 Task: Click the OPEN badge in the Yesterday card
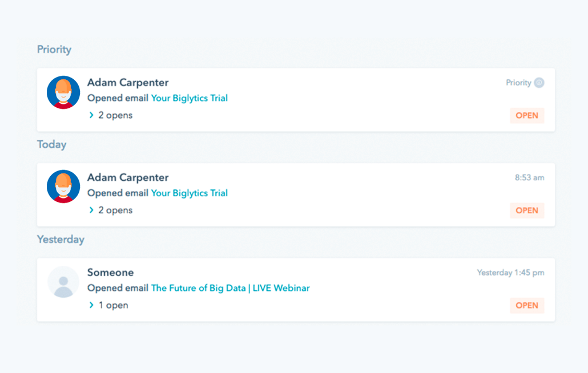click(526, 306)
